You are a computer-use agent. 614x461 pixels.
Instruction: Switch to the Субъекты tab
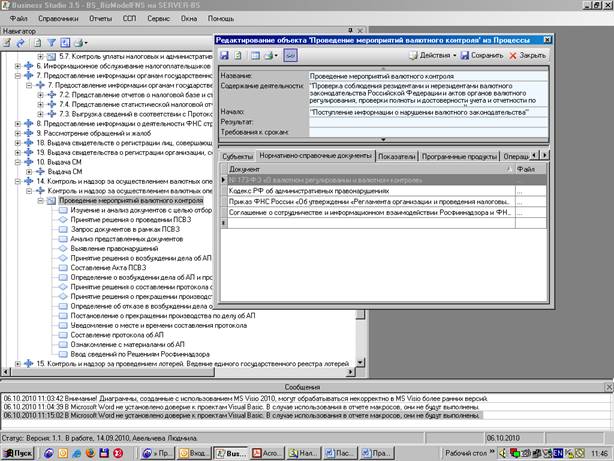click(x=237, y=157)
